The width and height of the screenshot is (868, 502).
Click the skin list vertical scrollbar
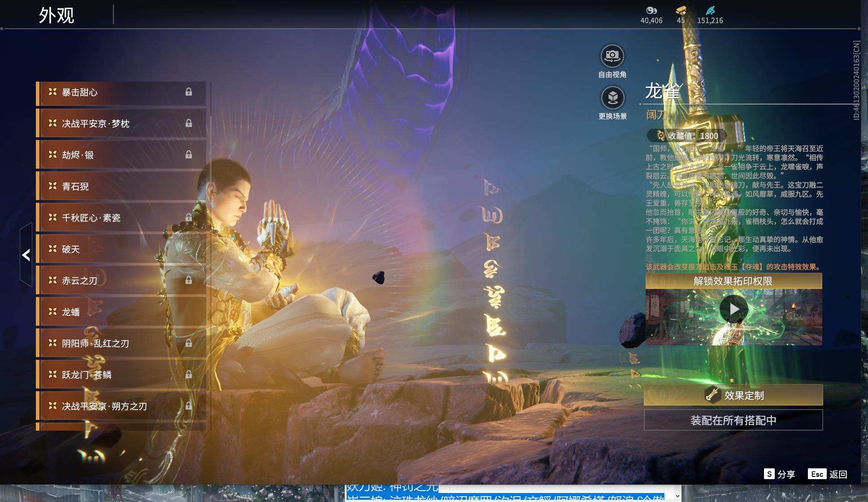point(210,256)
